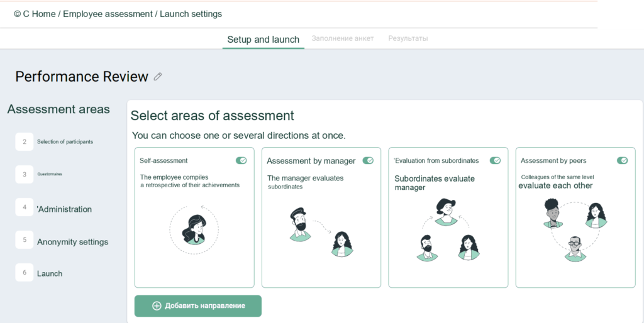Click the step number 6 box
The height and width of the screenshot is (323, 644).
(25, 273)
